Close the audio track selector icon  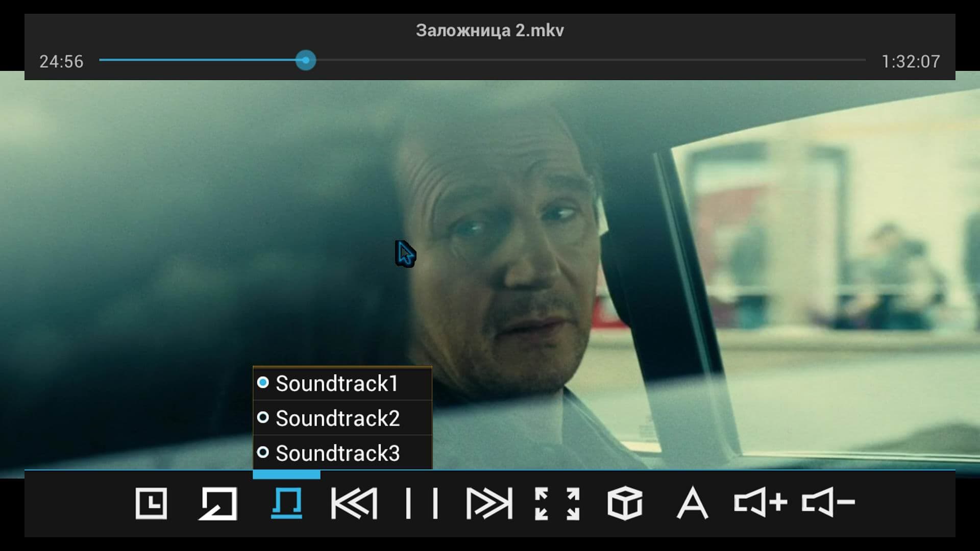click(x=286, y=504)
